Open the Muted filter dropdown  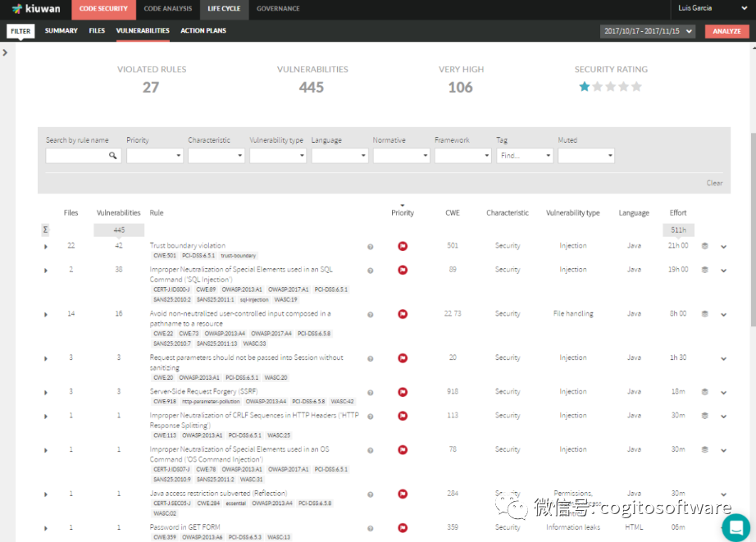click(586, 155)
